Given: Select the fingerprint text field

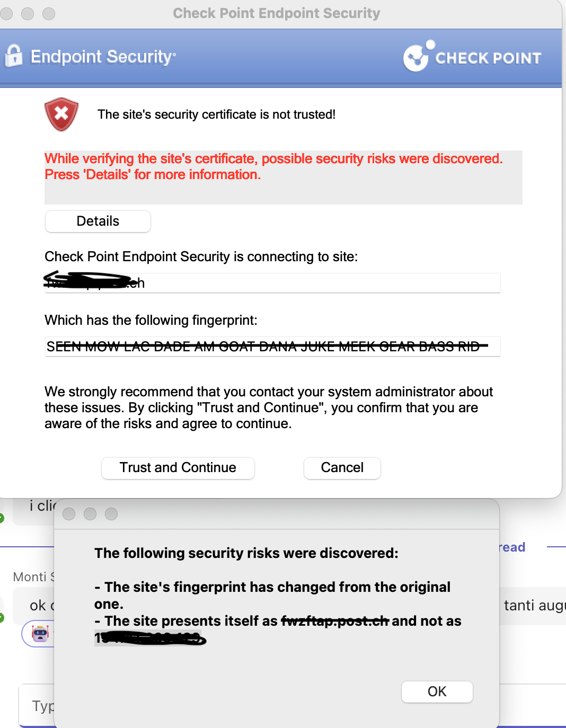Looking at the screenshot, I should (x=272, y=347).
